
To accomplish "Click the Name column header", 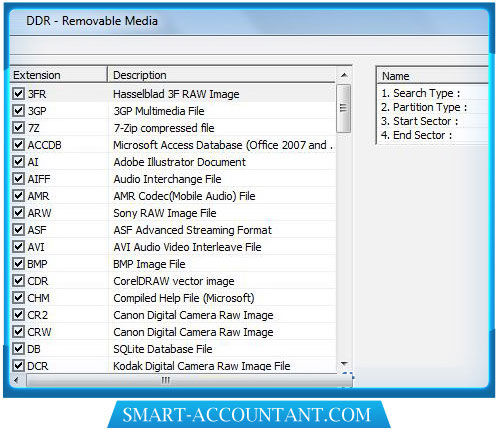I will click(x=433, y=76).
